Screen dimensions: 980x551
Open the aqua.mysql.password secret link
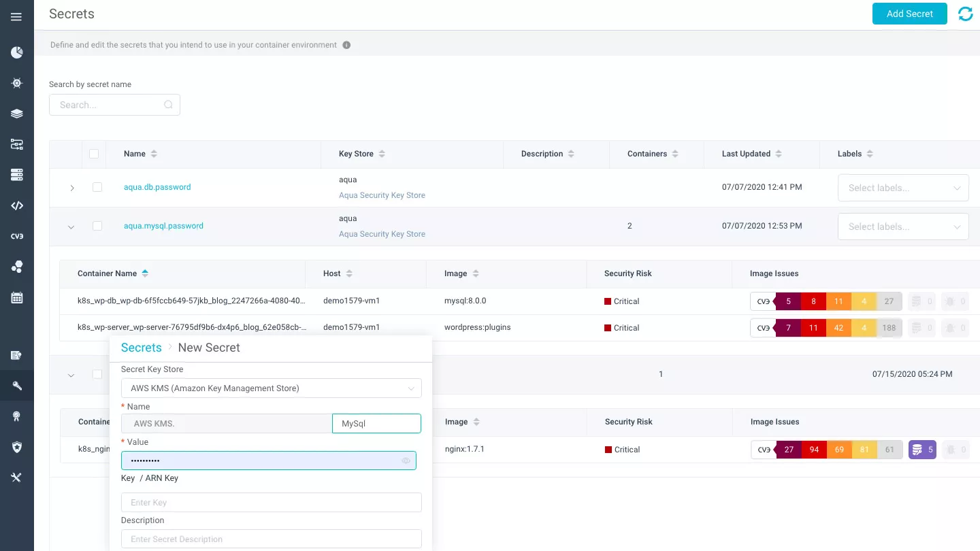[163, 226]
